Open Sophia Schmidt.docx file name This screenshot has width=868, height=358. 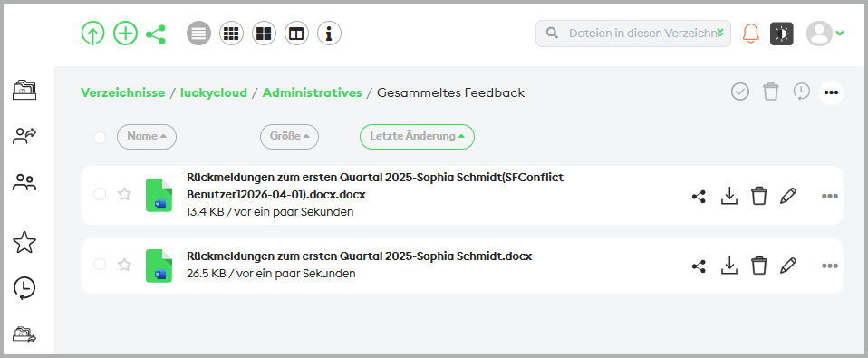360,256
